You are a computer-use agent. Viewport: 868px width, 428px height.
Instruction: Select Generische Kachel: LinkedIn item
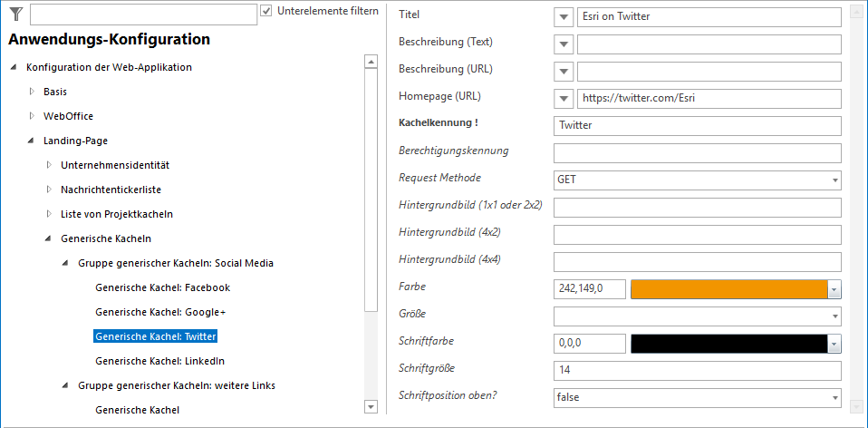tap(159, 361)
